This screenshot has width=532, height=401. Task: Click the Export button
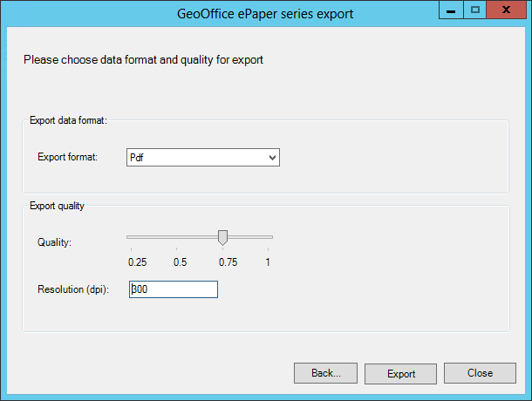point(401,373)
